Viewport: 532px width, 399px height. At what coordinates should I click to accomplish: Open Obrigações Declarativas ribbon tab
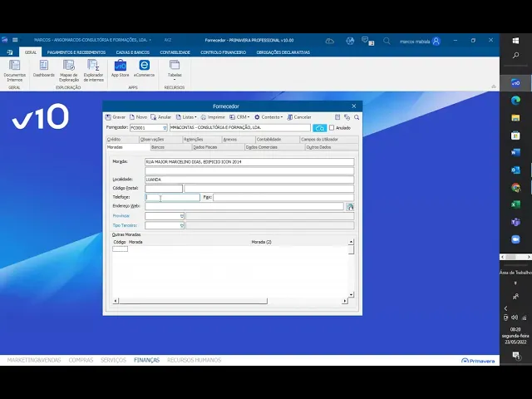(283, 52)
